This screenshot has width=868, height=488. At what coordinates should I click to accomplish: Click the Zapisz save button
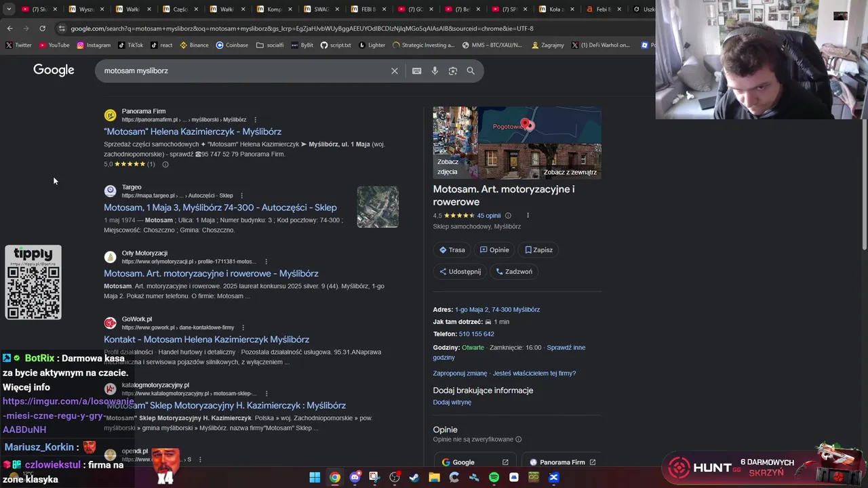tap(538, 250)
